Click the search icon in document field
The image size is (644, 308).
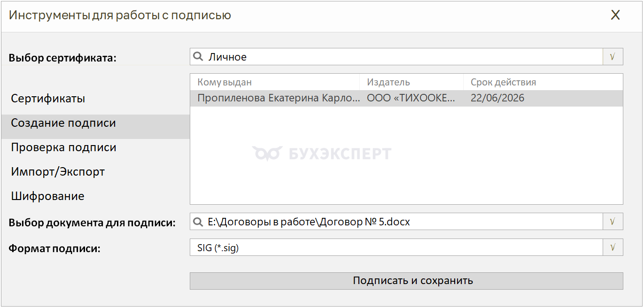pyautogui.click(x=198, y=222)
